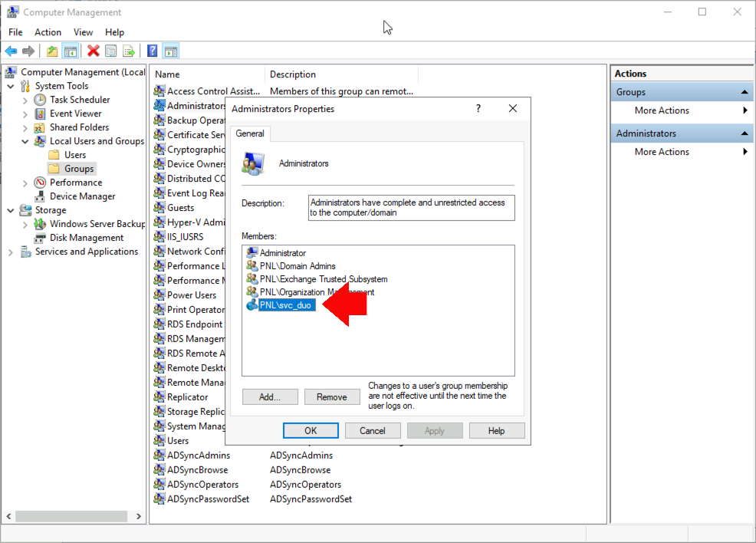Click the Guests group icon
The image size is (756, 543).
(159, 208)
